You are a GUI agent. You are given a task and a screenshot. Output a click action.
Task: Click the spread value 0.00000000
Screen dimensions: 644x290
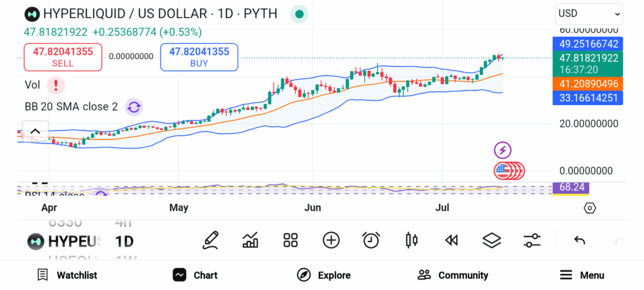[131, 56]
